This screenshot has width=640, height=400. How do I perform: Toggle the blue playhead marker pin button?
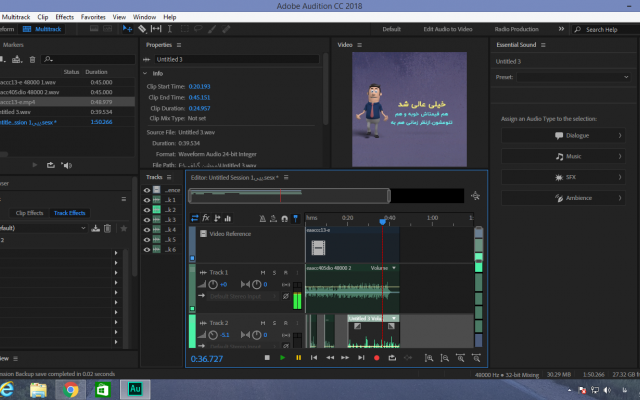[x=296, y=219]
